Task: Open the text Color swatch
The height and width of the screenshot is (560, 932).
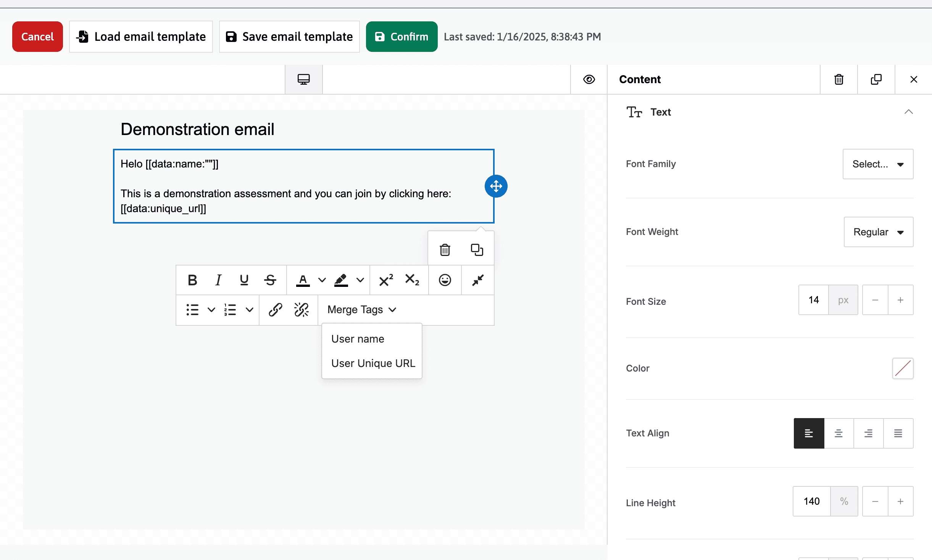Action: point(903,369)
